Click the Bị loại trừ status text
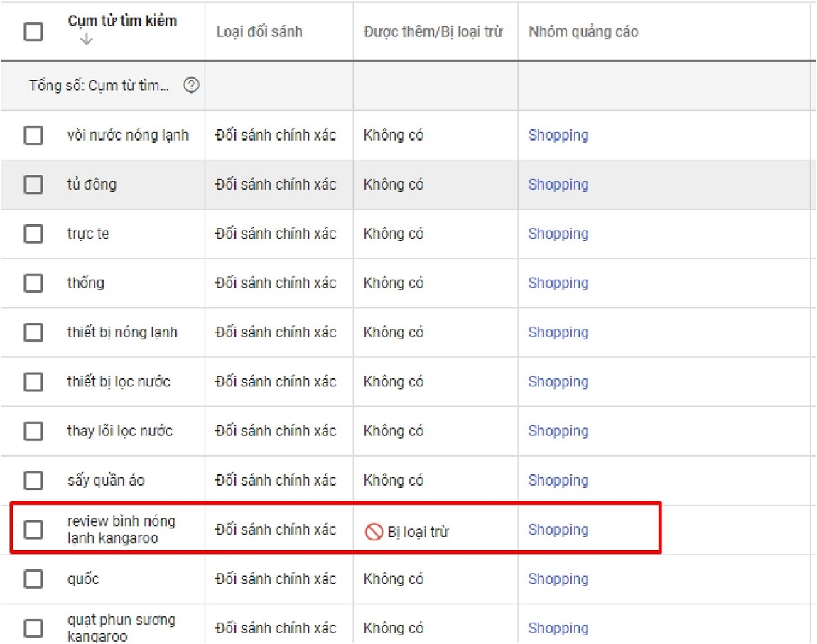Screen dimensions: 817x644 point(418,532)
